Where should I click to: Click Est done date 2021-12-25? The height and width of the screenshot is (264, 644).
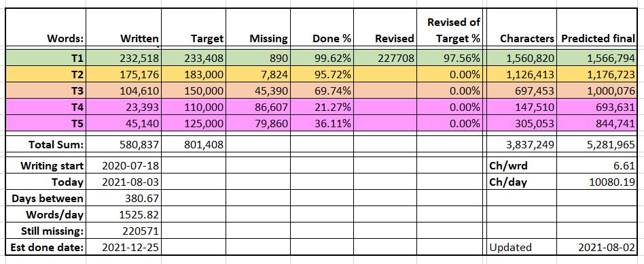coord(123,248)
